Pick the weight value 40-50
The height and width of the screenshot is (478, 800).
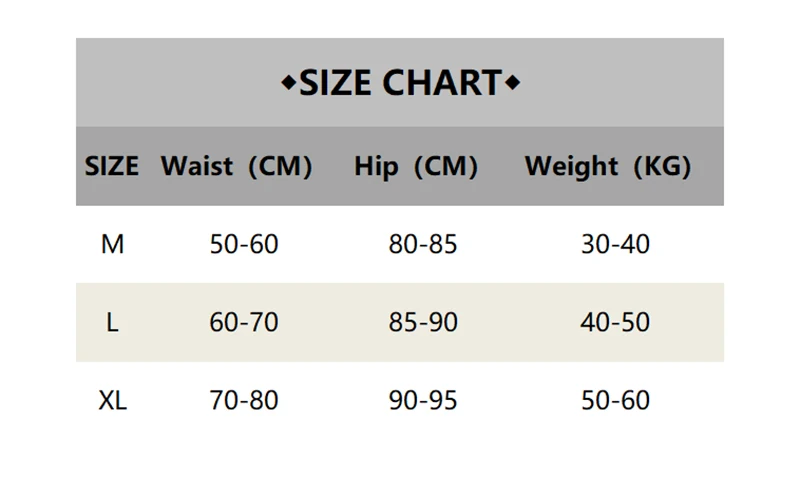[x=615, y=322]
